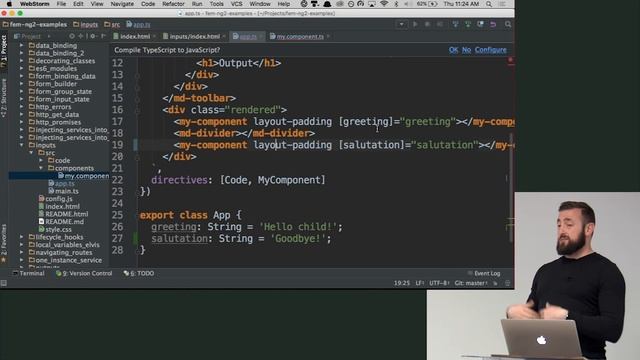Collapse the inputs folder
640x360 pixels.
pyautogui.click(x=21, y=145)
